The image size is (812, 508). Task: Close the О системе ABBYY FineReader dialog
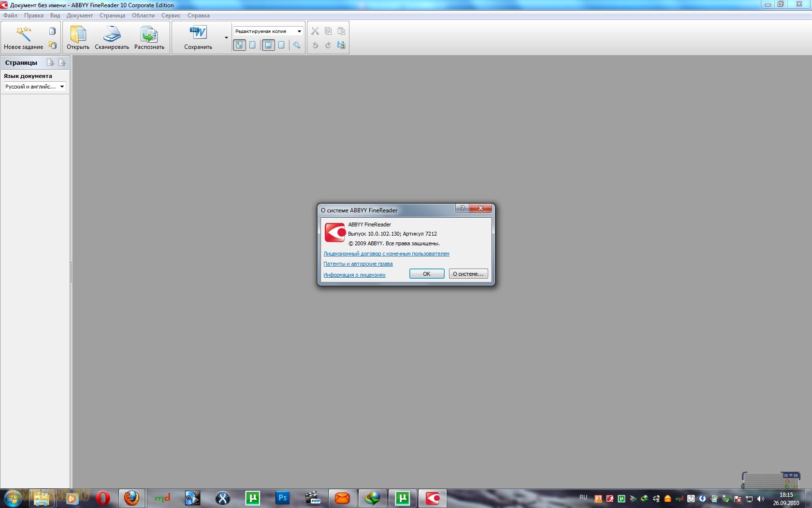click(480, 208)
